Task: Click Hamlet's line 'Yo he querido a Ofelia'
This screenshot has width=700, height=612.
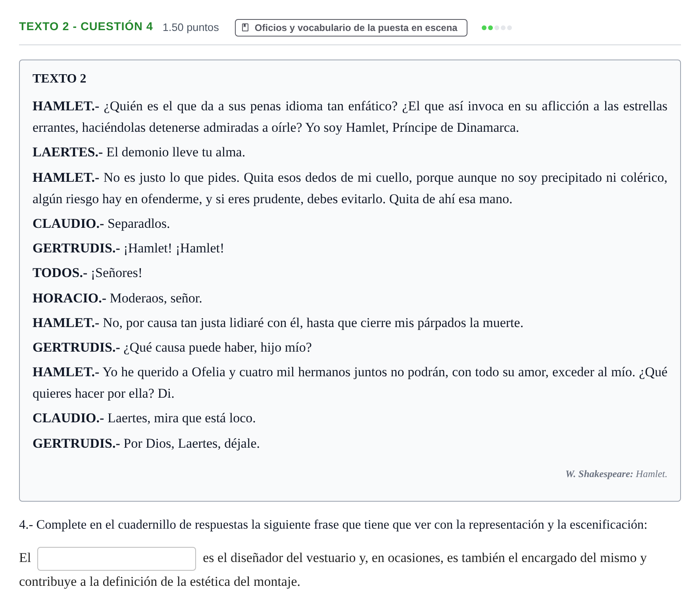Action: click(x=350, y=383)
